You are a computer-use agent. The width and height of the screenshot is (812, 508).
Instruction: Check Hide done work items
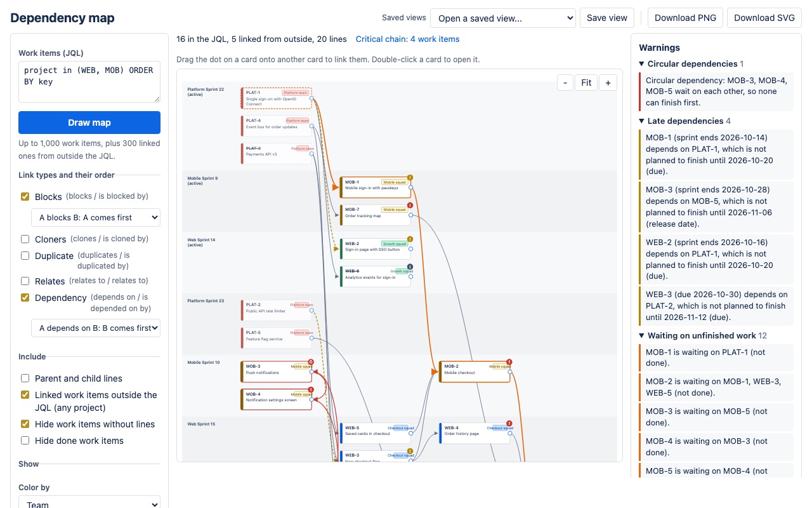click(x=25, y=441)
